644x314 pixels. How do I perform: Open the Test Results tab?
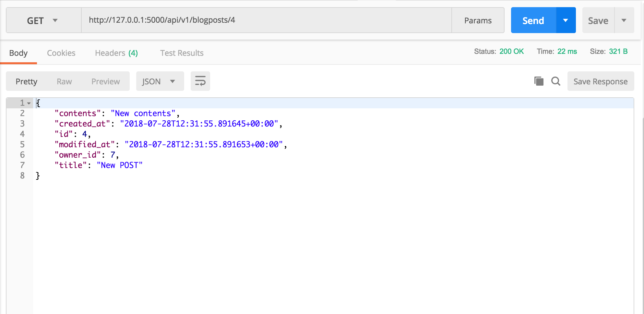click(x=182, y=53)
